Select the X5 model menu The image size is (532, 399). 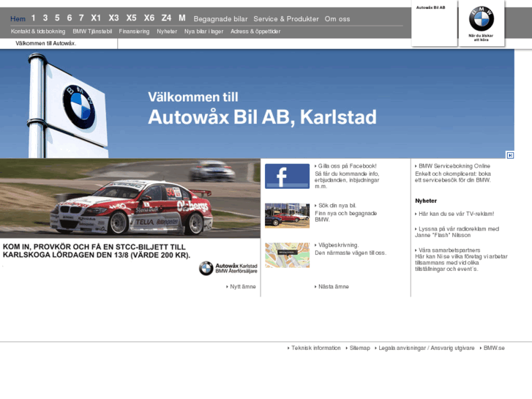(131, 18)
